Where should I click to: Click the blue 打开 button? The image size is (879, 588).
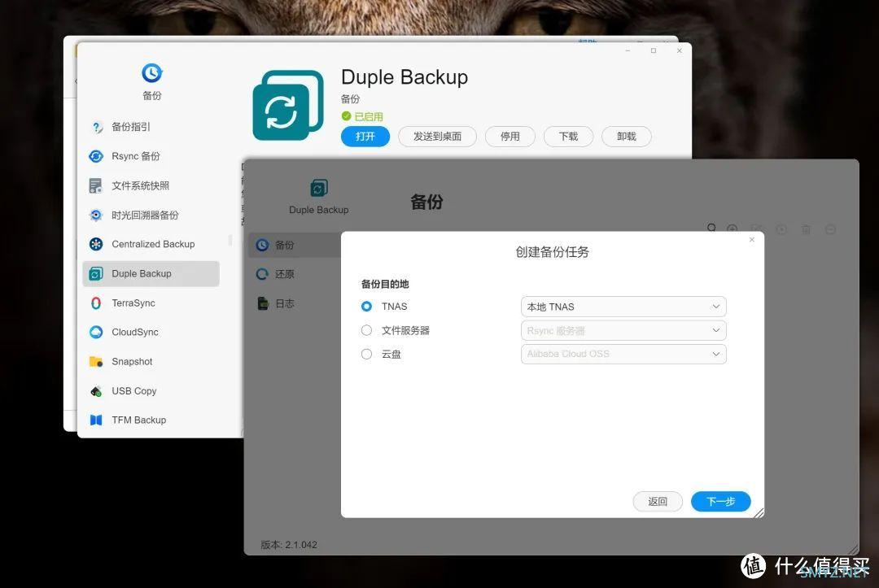point(365,137)
